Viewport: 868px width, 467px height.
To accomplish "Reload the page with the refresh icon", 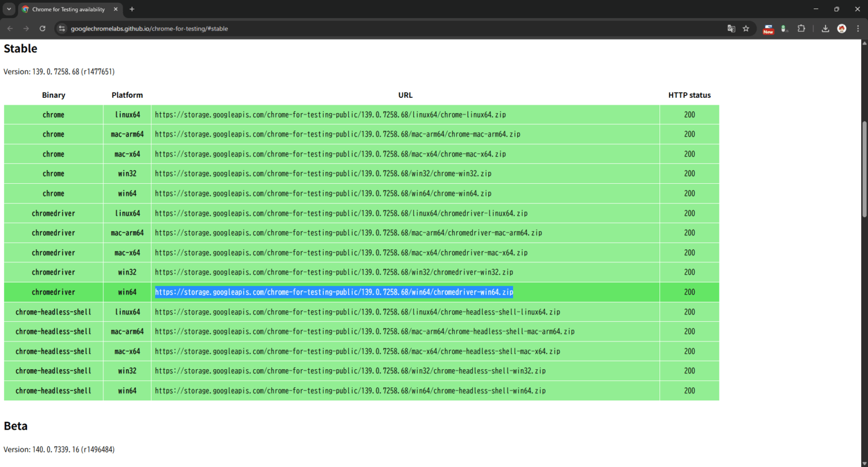I will coord(42,28).
